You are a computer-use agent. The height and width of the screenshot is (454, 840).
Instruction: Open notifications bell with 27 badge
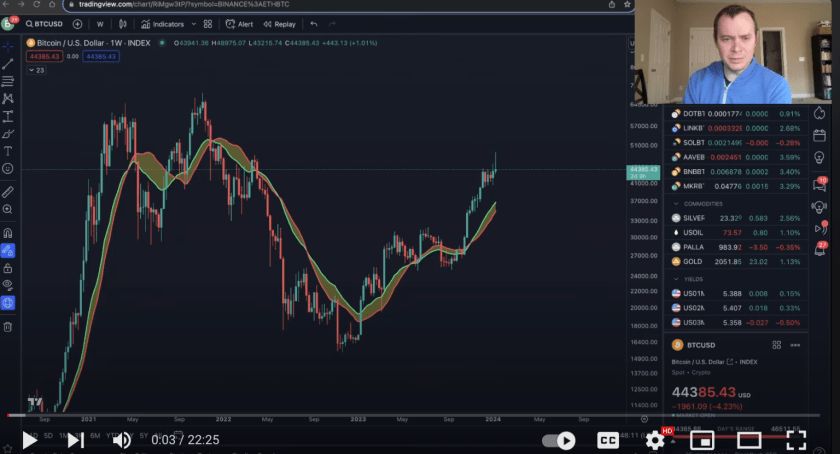[x=820, y=249]
